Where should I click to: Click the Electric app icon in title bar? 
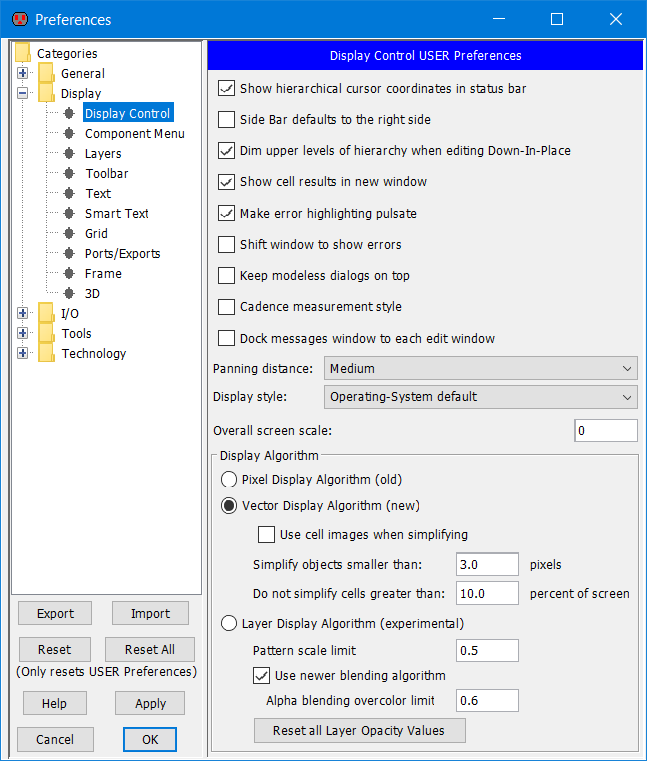[x=18, y=19]
